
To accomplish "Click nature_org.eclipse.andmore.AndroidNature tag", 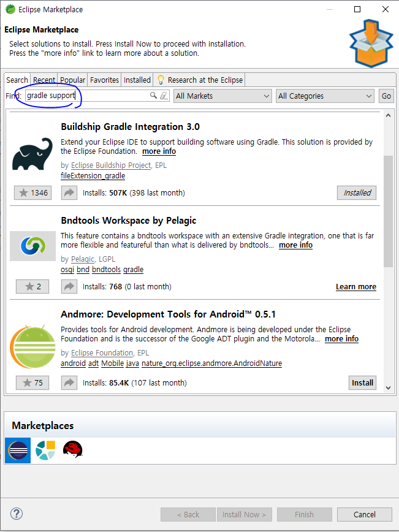I will coord(211,363).
